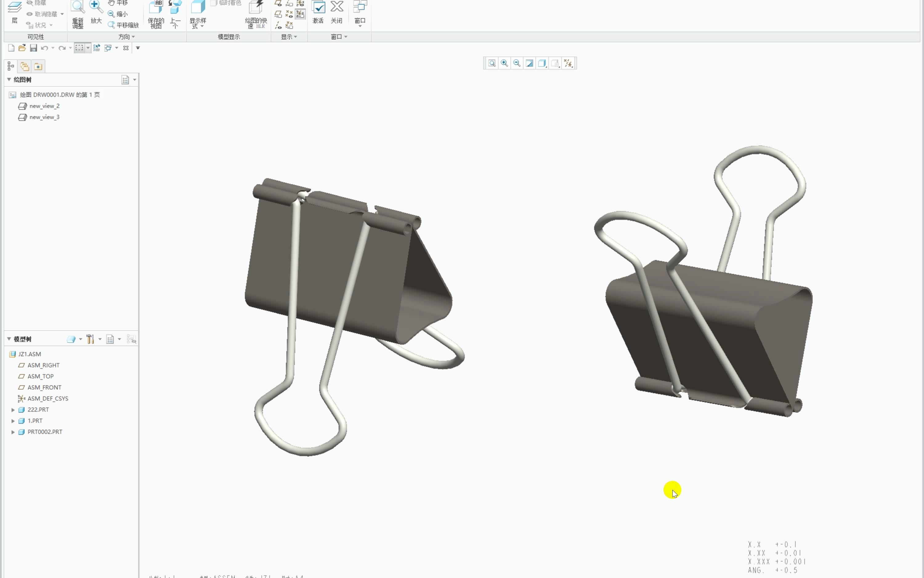Screen dimensions: 924x578
Task: Toggle tree column display eye icon
Action: (131, 339)
